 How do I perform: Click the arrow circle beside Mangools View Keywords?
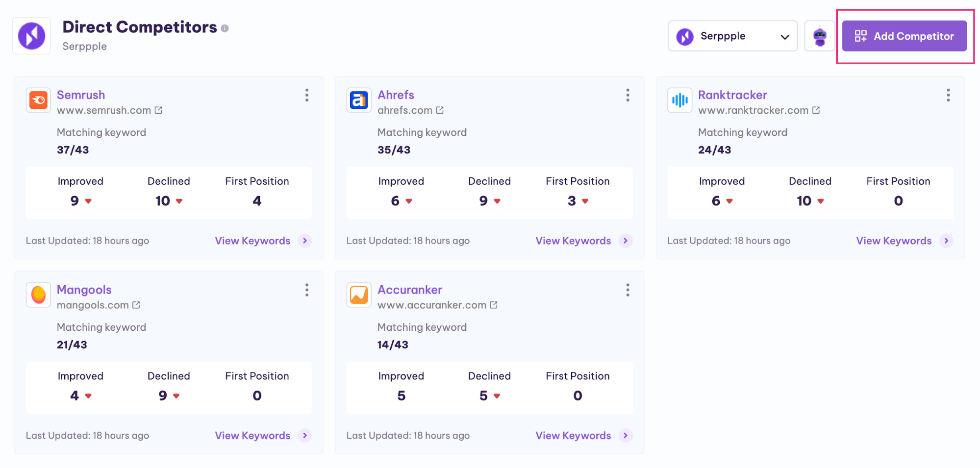pos(305,436)
